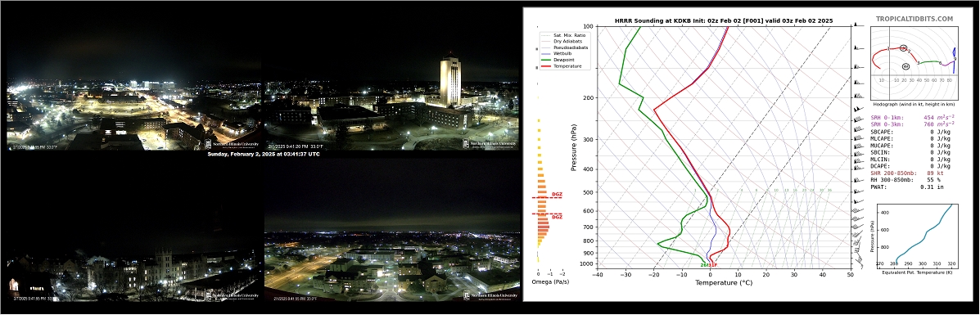Screen dimensions: 980x315
Task: Open the TROPICALTIDBITS.COM link
Action: (x=915, y=20)
